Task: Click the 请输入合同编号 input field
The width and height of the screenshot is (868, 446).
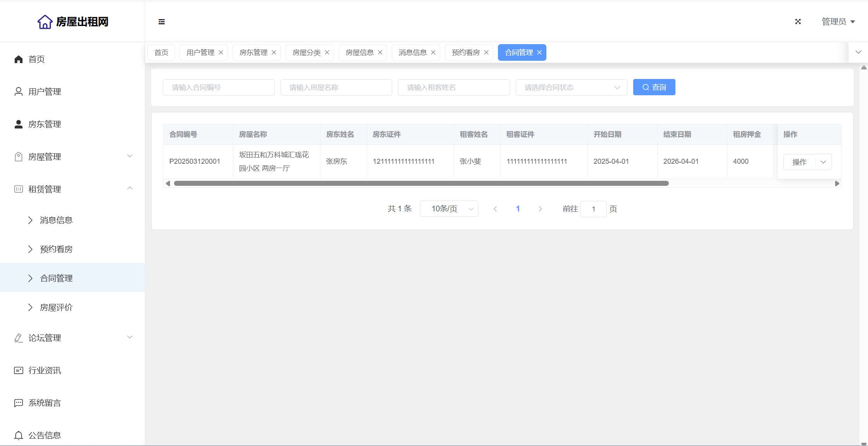Action: 219,87
